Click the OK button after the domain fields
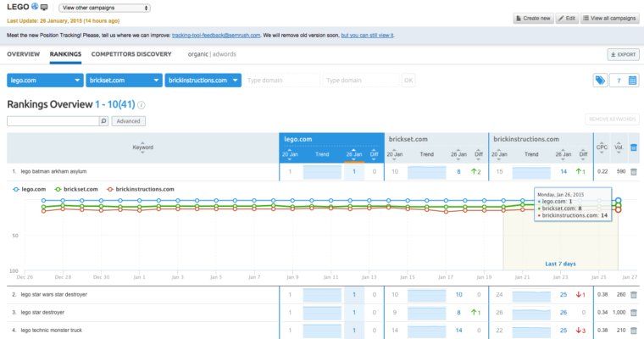The width and height of the screenshot is (644, 339). 408,81
